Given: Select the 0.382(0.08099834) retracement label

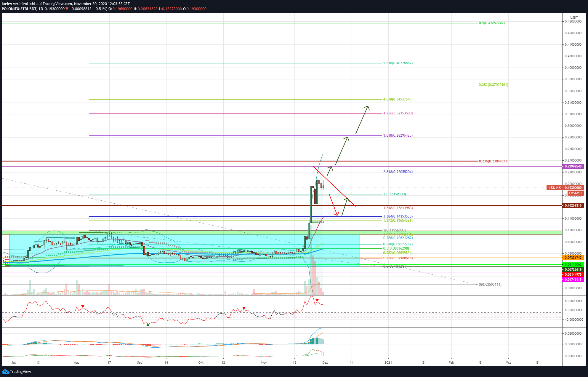Looking at the screenshot, I should point(398,253).
